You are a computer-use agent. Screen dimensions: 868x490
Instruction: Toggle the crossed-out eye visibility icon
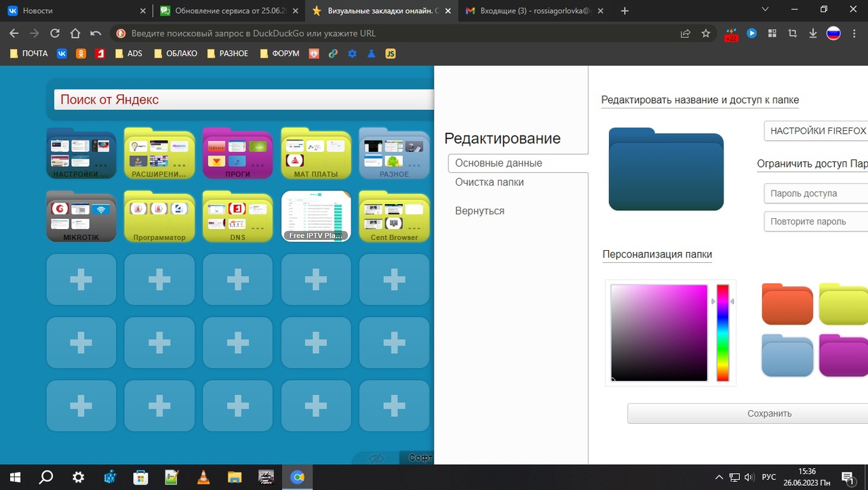point(376,458)
